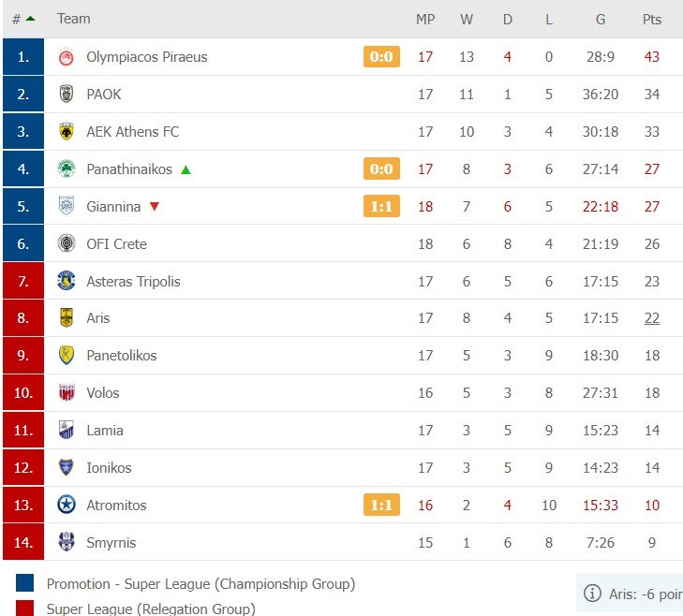Viewport: 683px width, 616px height.
Task: Click the Volos team crest
Action: click(67, 393)
